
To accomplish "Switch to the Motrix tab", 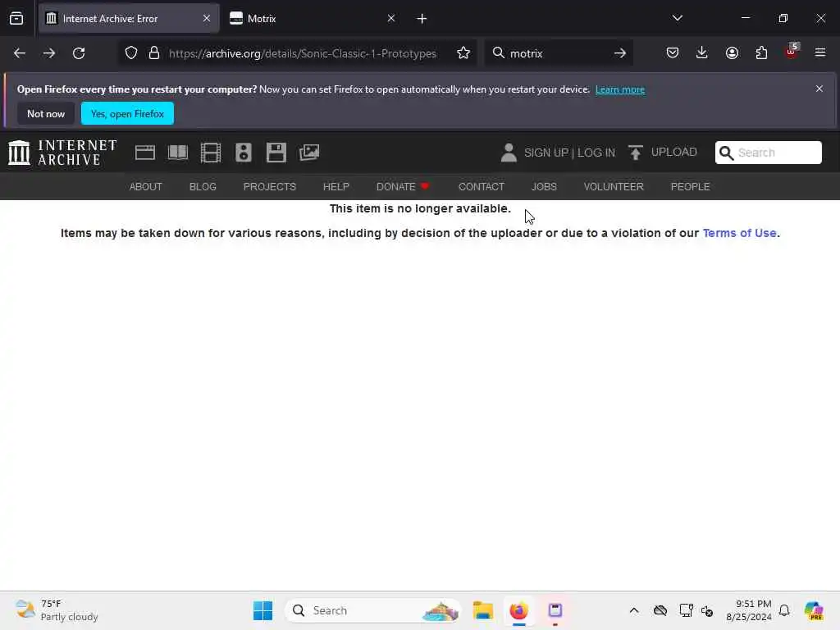I will [x=313, y=19].
